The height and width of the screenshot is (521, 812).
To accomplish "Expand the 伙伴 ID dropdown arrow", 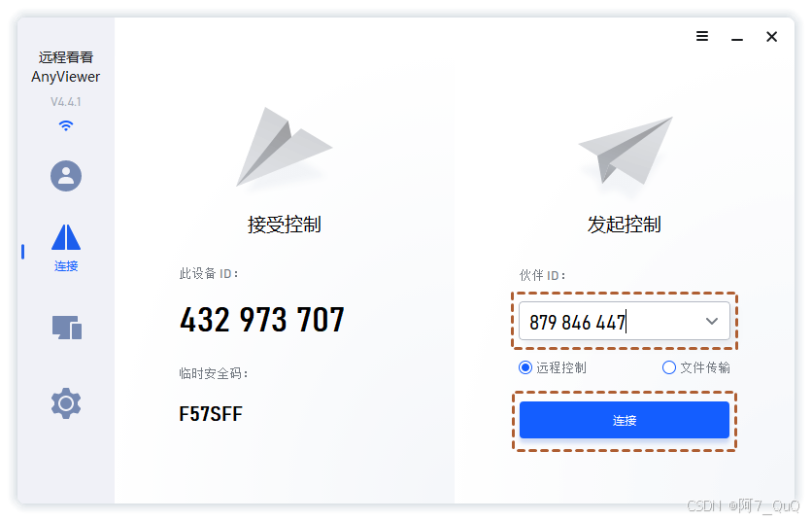I will tap(712, 322).
